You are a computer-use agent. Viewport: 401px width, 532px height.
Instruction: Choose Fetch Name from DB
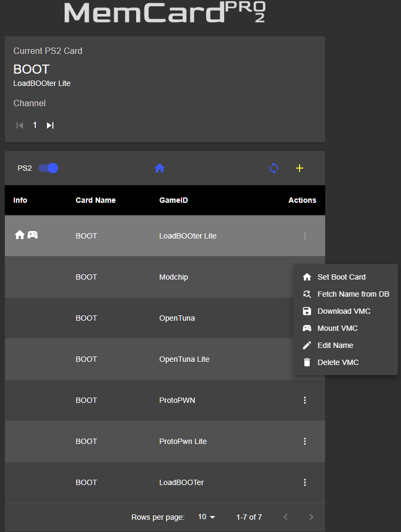tap(352, 294)
